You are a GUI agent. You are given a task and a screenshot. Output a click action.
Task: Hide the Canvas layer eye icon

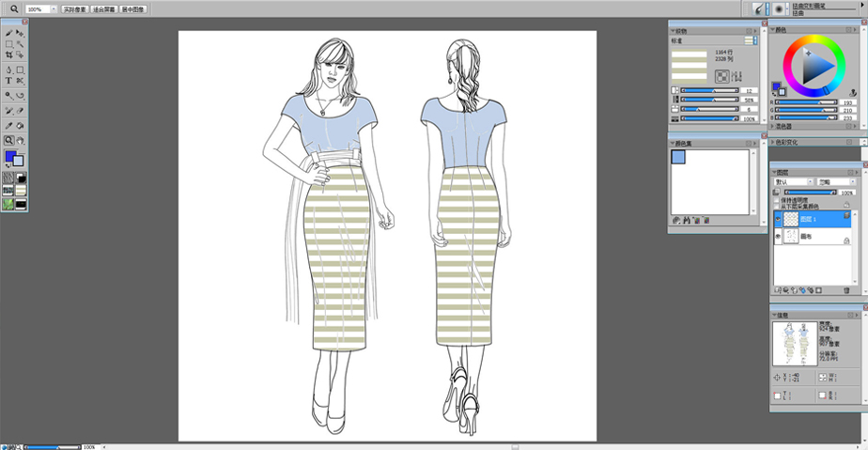coord(778,237)
